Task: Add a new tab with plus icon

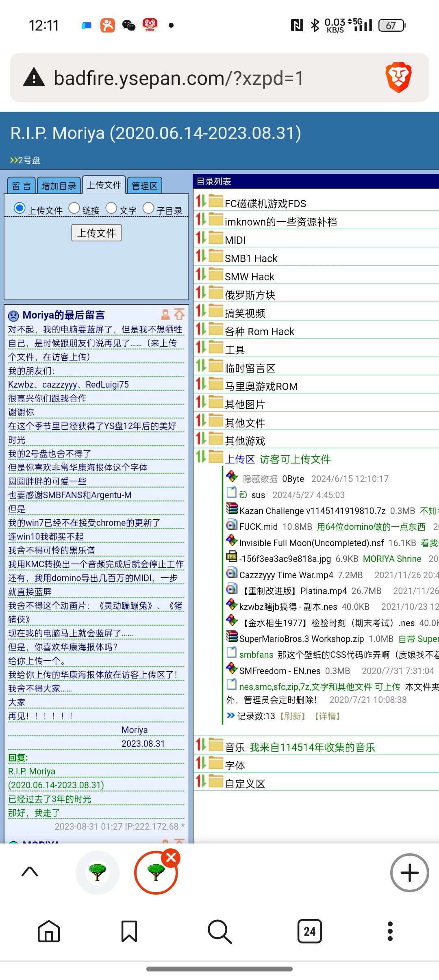Action: pyautogui.click(x=409, y=872)
